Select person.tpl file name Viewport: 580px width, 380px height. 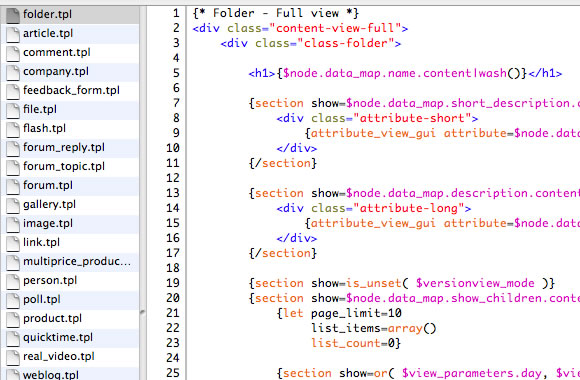click(x=50, y=280)
